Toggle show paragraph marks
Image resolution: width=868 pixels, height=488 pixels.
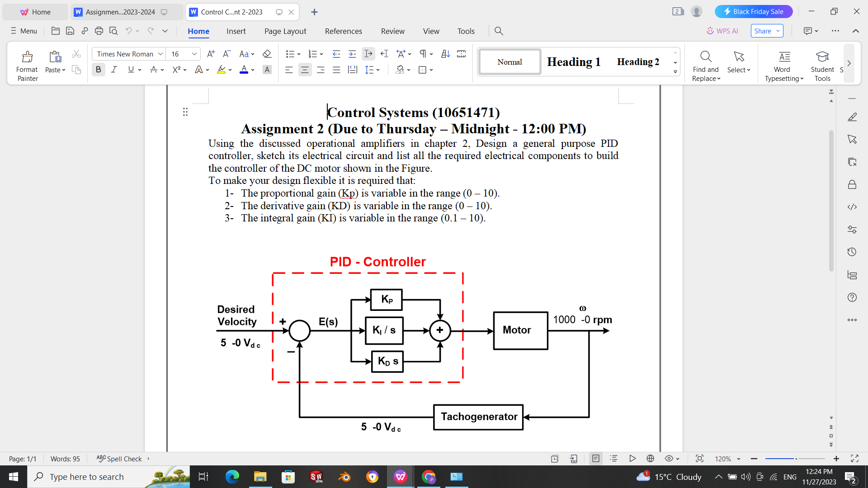tap(424, 54)
